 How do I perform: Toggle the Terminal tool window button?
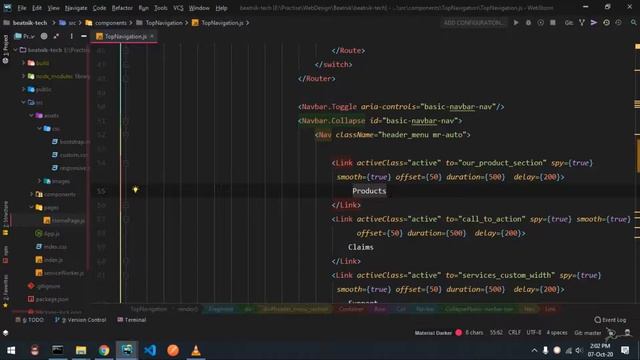click(x=132, y=320)
